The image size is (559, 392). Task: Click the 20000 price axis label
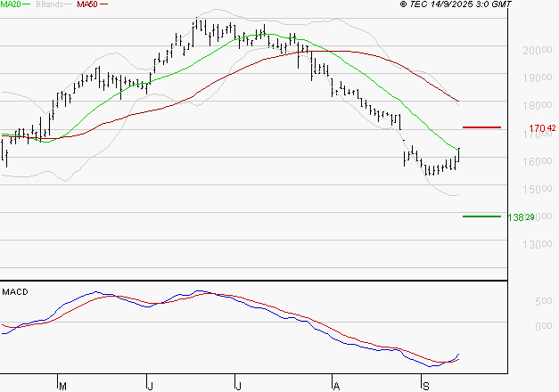tap(538, 50)
